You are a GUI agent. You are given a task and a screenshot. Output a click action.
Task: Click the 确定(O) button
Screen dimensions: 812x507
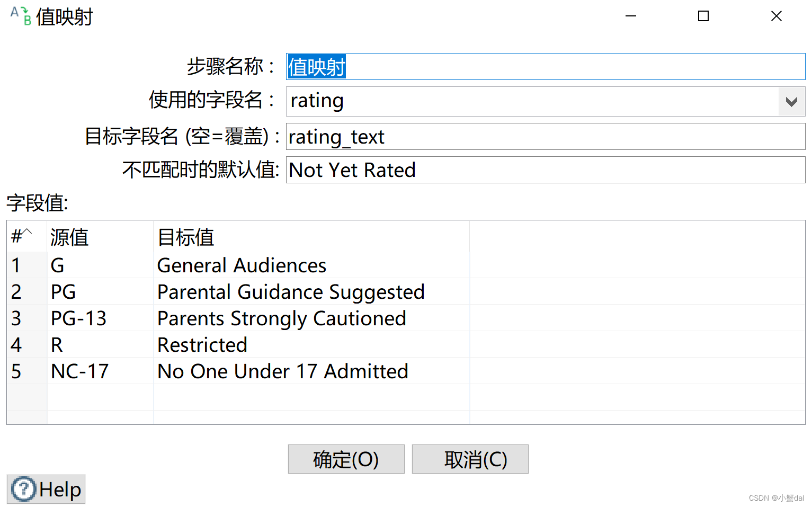pyautogui.click(x=346, y=459)
